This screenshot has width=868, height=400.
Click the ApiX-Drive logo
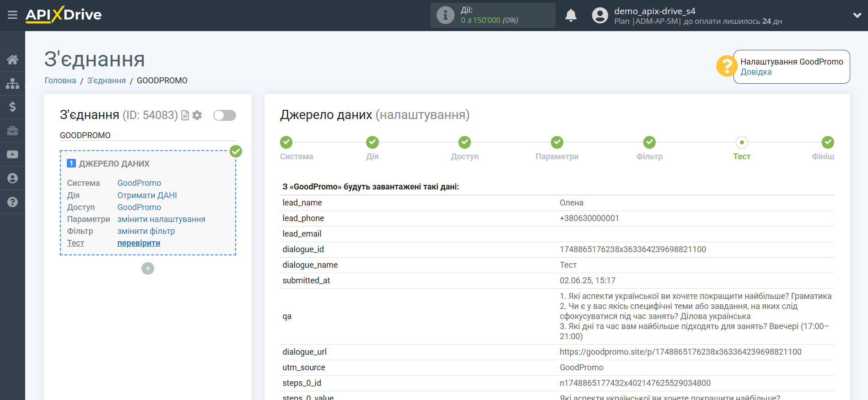pyautogui.click(x=64, y=15)
